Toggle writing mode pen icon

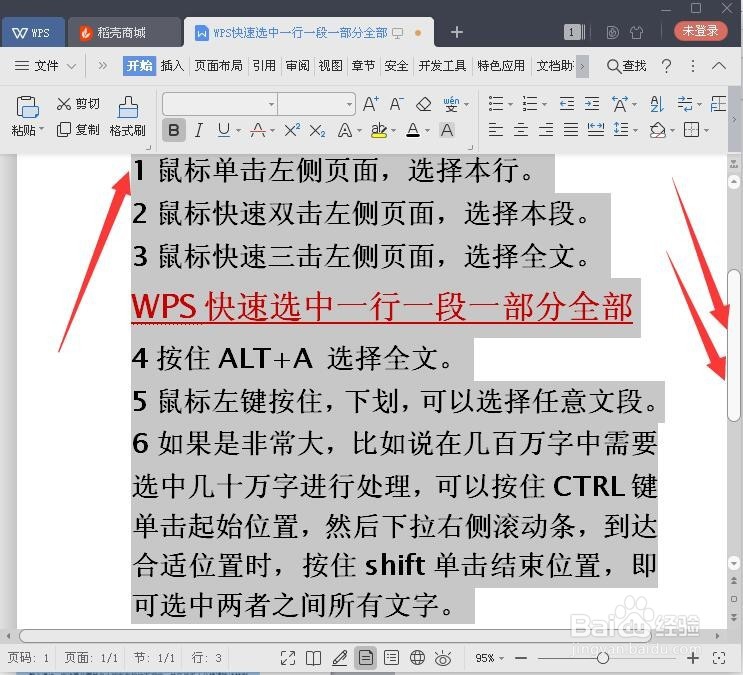339,658
